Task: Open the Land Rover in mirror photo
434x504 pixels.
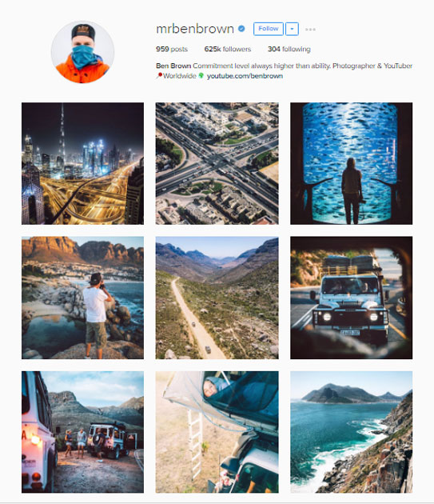Action: [x=351, y=298]
